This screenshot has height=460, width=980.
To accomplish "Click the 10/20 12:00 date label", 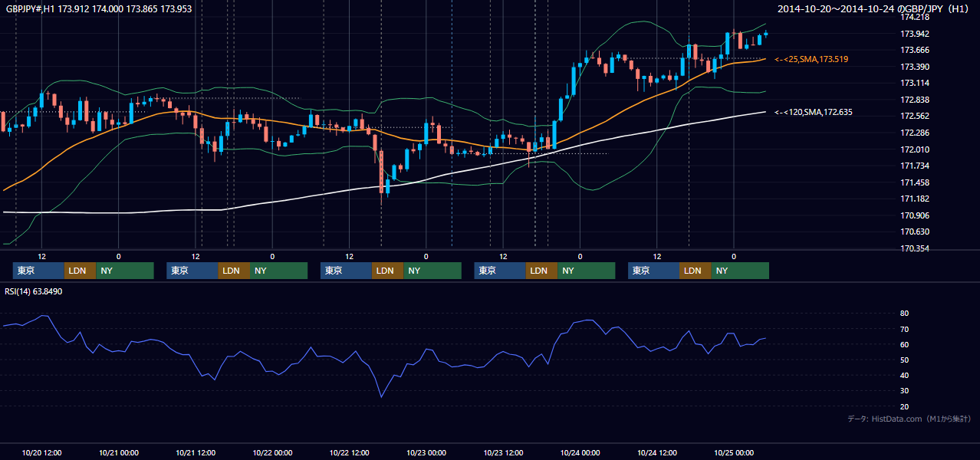I will (42, 452).
